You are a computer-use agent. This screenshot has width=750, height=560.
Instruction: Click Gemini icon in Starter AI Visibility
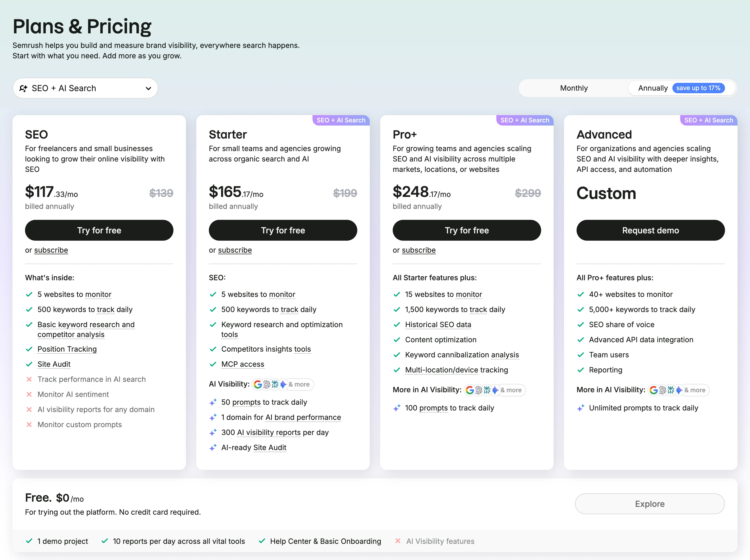283,384
